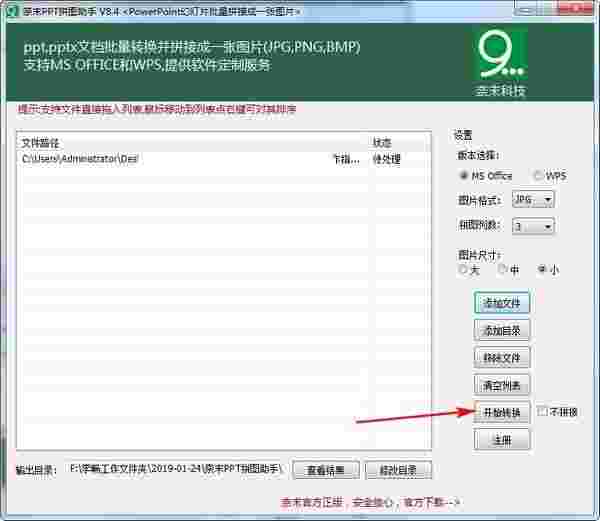The image size is (600, 521).
Task: Click the 修改目录 button
Action: tap(398, 470)
